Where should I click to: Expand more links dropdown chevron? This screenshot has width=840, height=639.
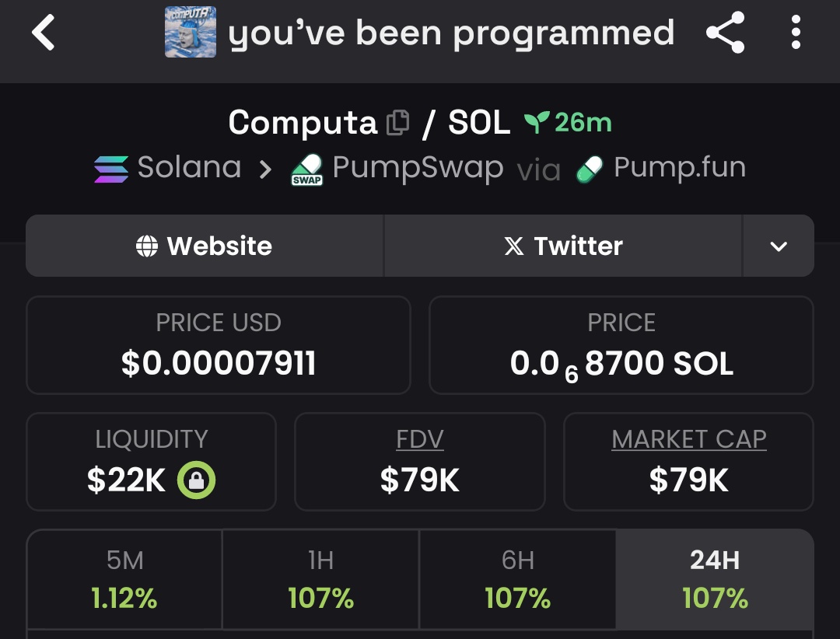778,246
